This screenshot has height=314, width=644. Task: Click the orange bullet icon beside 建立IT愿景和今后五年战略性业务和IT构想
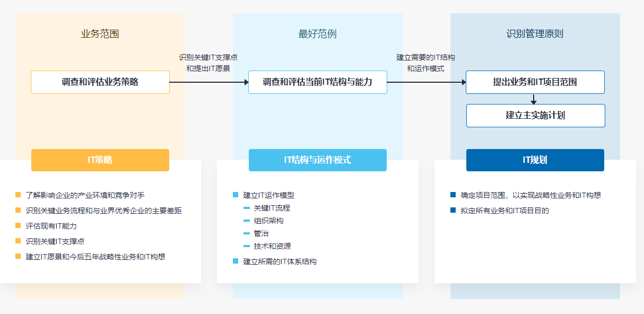click(x=17, y=256)
